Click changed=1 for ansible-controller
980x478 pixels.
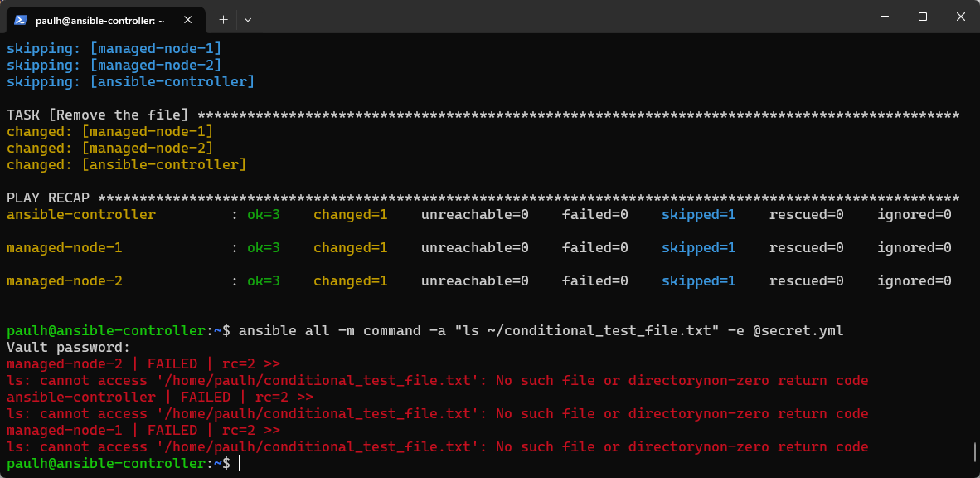[350, 214]
